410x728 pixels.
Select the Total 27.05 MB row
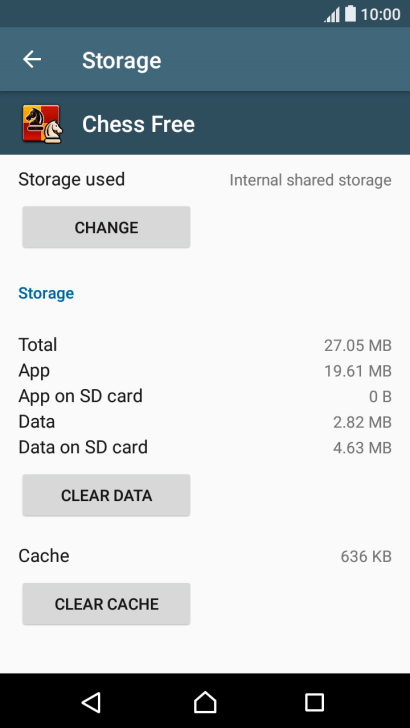click(205, 345)
